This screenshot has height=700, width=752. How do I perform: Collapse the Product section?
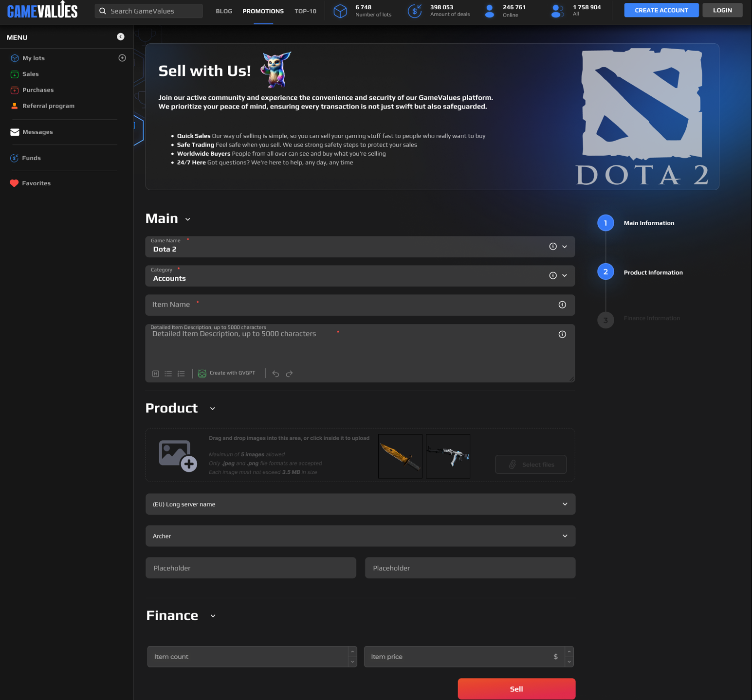(213, 409)
